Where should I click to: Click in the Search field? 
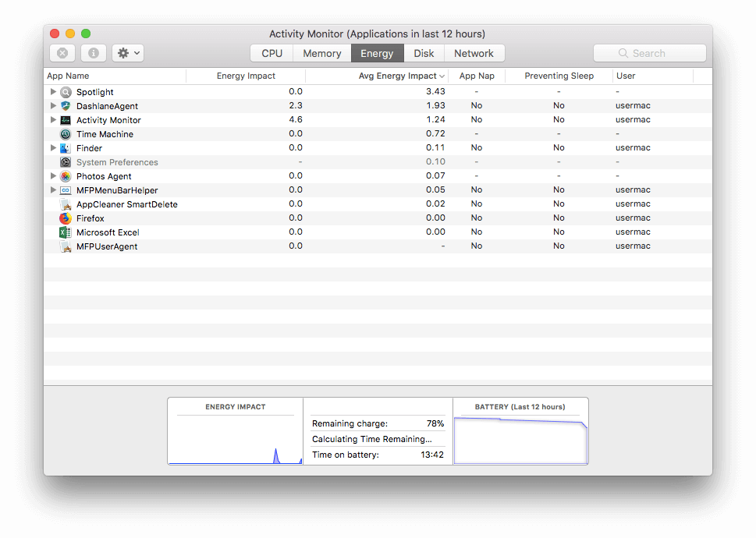(x=649, y=53)
